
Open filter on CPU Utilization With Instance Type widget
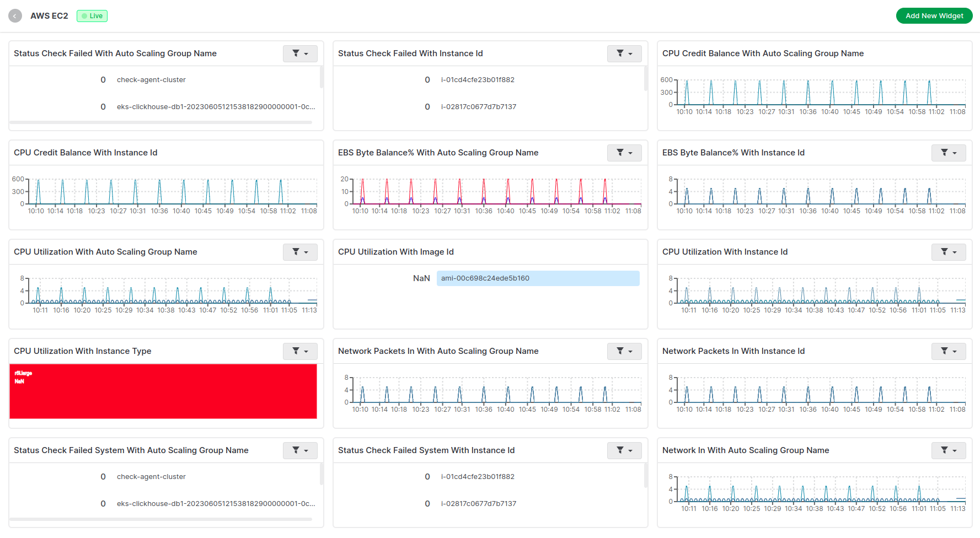click(300, 351)
